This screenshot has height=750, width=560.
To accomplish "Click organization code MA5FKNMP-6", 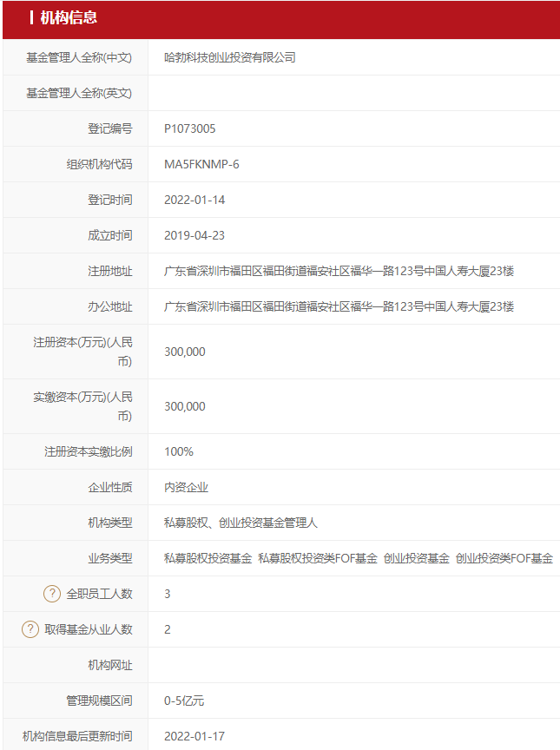I will click(x=201, y=164).
